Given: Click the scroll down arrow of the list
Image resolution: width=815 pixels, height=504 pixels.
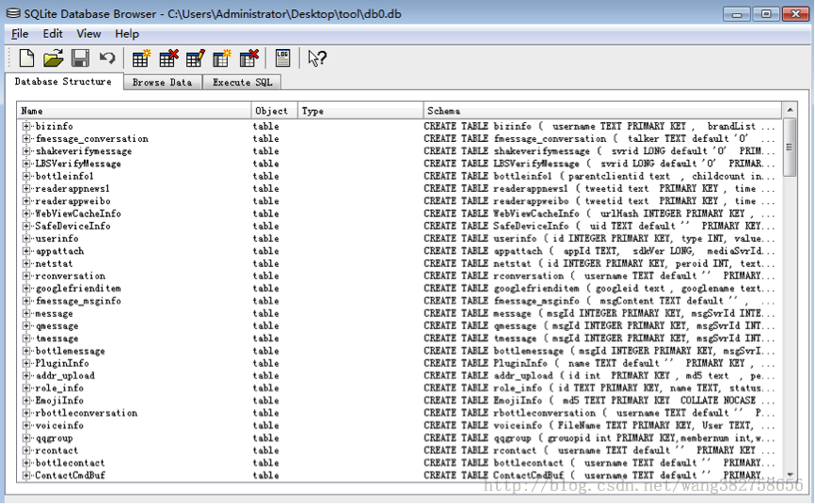Looking at the screenshot, I should pyautogui.click(x=790, y=475).
